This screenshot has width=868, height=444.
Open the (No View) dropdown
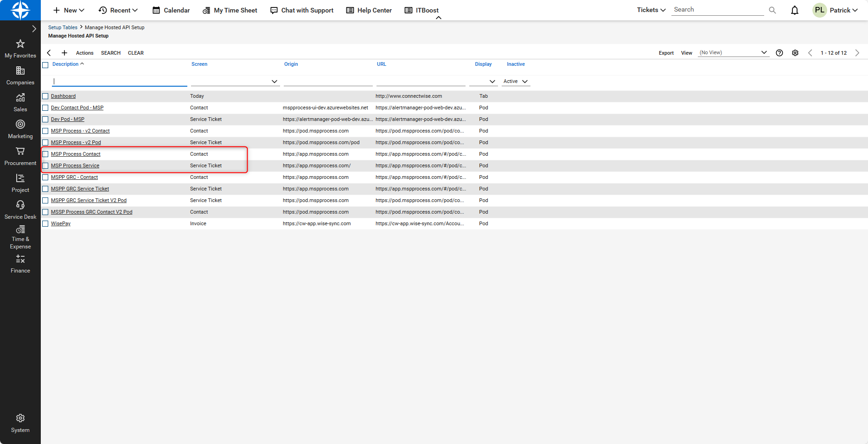[x=734, y=52]
